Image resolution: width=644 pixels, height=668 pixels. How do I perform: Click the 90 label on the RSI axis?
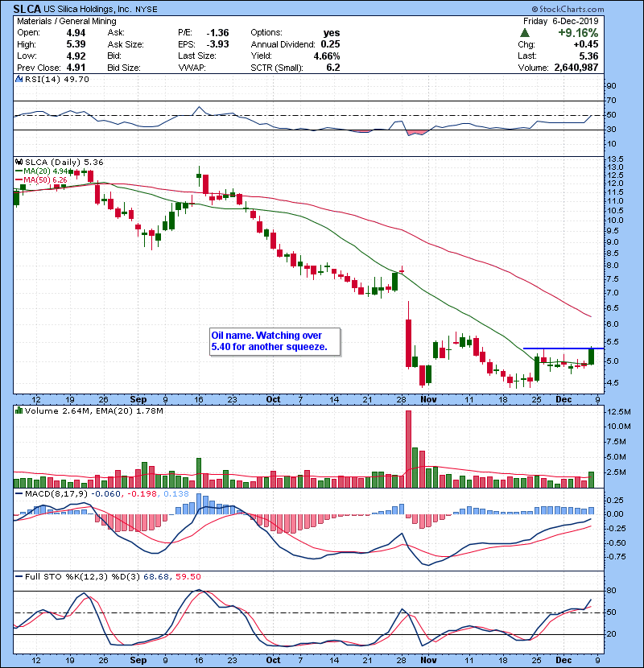(611, 86)
